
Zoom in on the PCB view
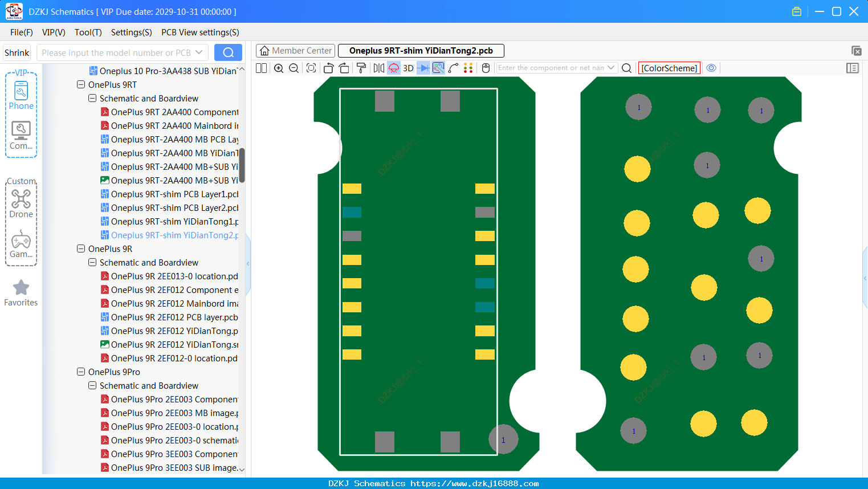click(279, 68)
